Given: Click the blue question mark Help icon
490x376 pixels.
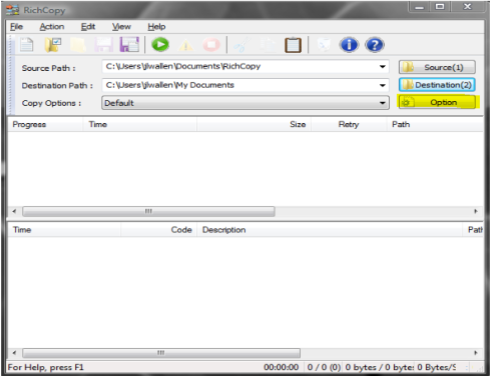Looking at the screenshot, I should coord(374,45).
